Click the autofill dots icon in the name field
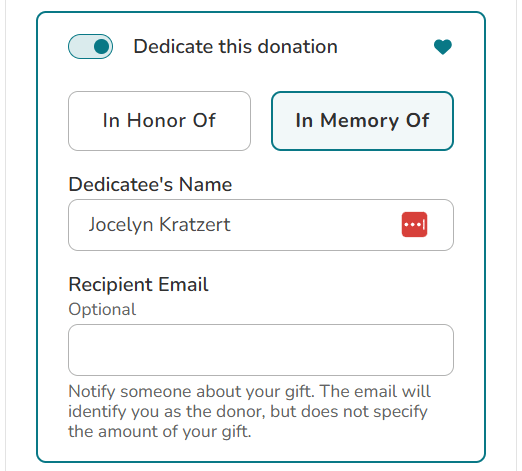The height and width of the screenshot is (471, 522). pos(414,224)
